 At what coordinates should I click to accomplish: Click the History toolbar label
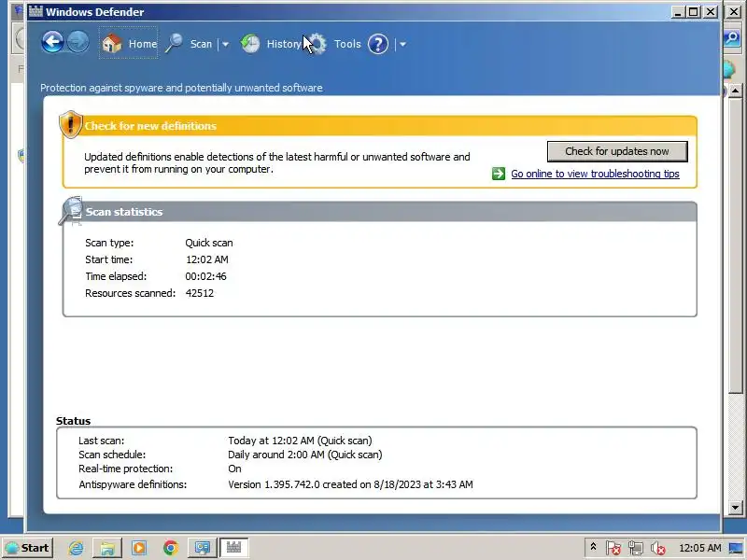point(284,44)
